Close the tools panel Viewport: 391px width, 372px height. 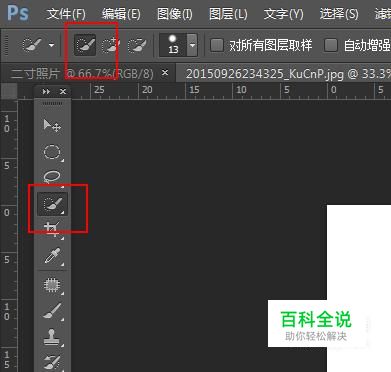tap(63, 91)
